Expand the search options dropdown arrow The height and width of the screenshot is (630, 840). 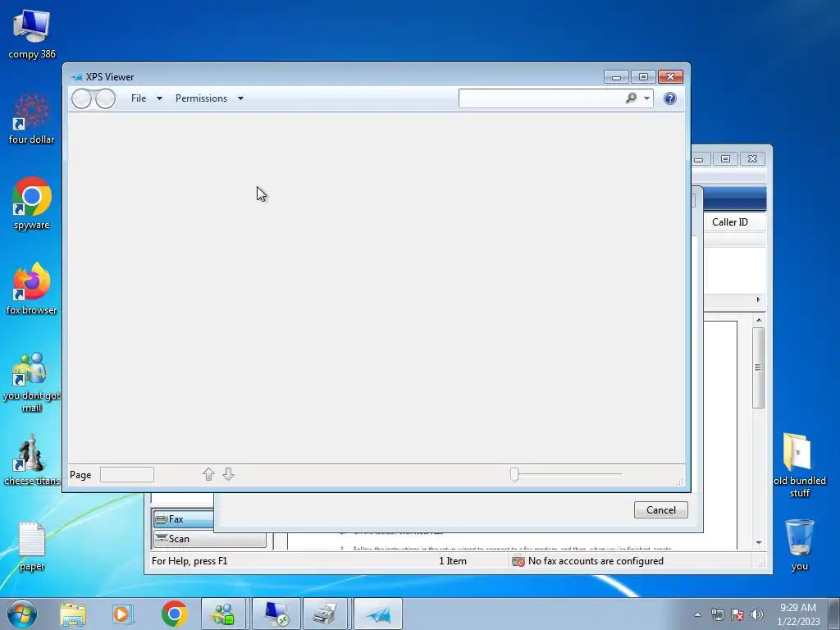[x=646, y=98]
